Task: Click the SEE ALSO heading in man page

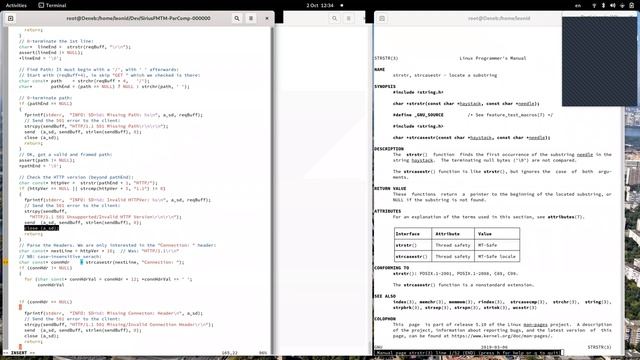Action: pyautogui.click(x=385, y=296)
